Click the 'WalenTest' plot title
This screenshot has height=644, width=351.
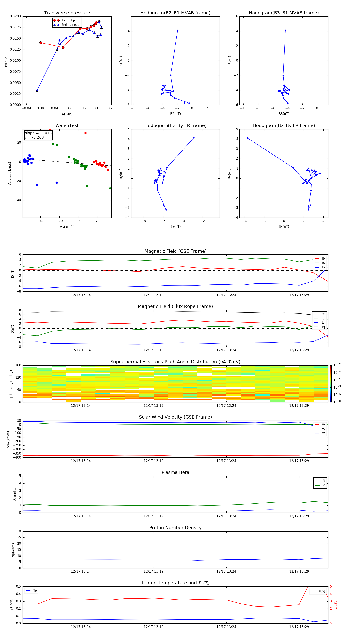pos(67,125)
